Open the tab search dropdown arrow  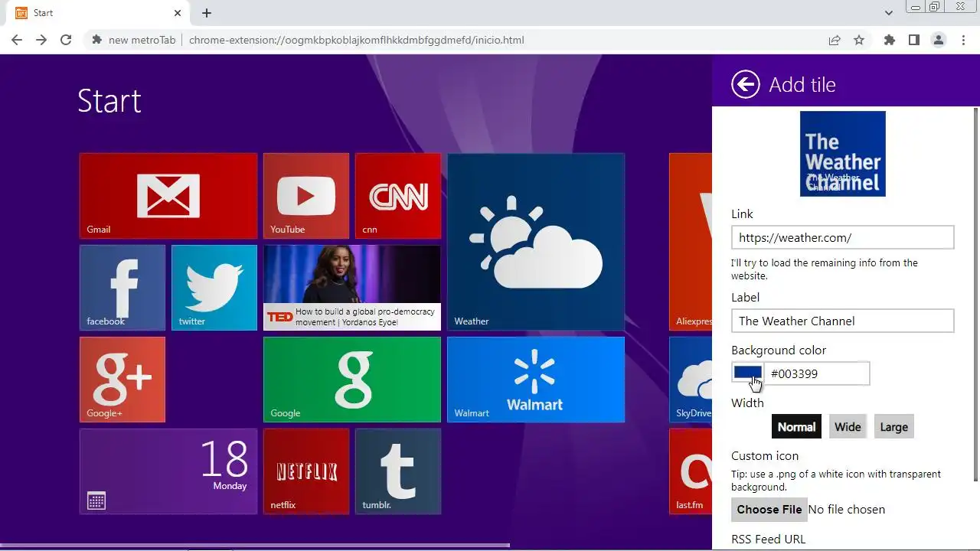coord(888,13)
